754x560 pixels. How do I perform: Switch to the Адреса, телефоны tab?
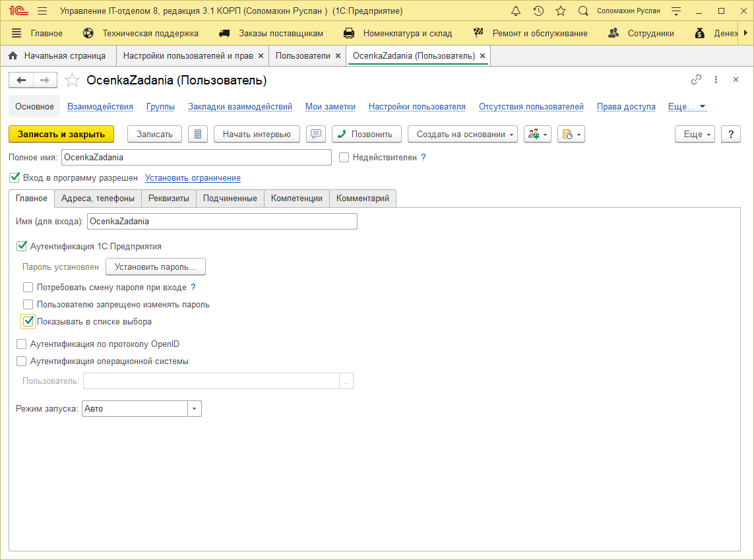pyautogui.click(x=98, y=198)
